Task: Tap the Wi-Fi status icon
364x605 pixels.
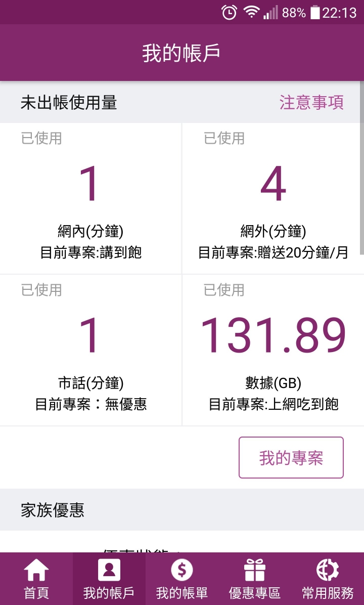Action: [251, 12]
